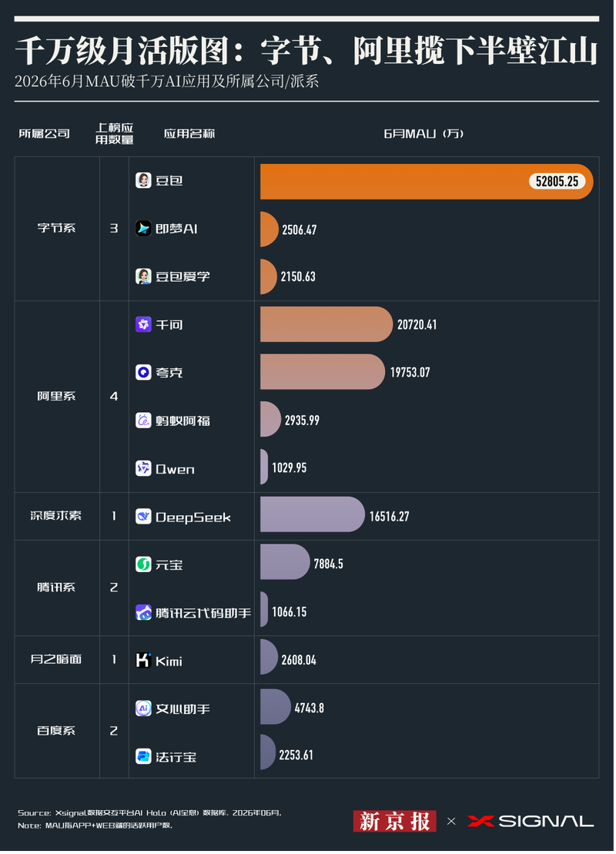The width and height of the screenshot is (616, 854).
Task: Click the DeepSeek whale icon
Action: click(144, 517)
